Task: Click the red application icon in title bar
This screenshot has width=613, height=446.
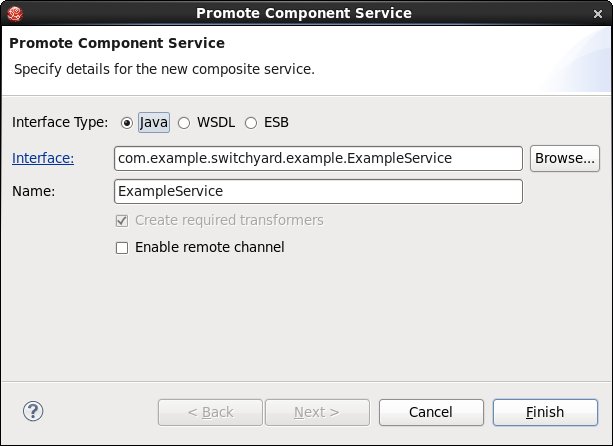Action: click(x=15, y=14)
